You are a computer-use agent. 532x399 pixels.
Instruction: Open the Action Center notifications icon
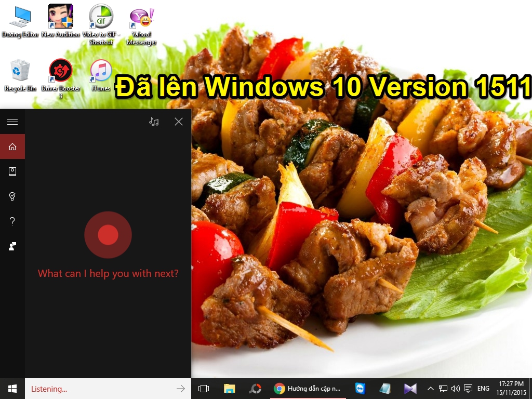tap(468, 389)
